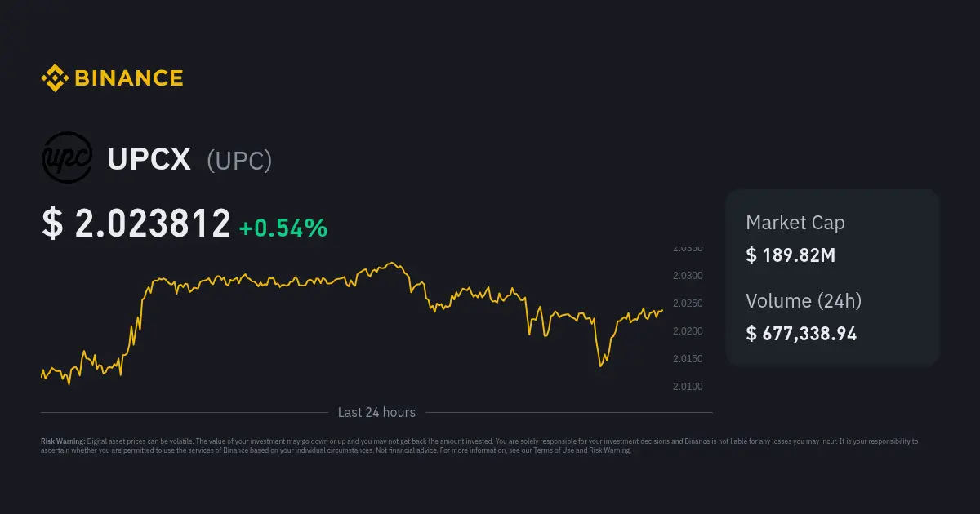Select the $ 189.82M market cap value
The width and height of the screenshot is (980, 514).
point(791,255)
